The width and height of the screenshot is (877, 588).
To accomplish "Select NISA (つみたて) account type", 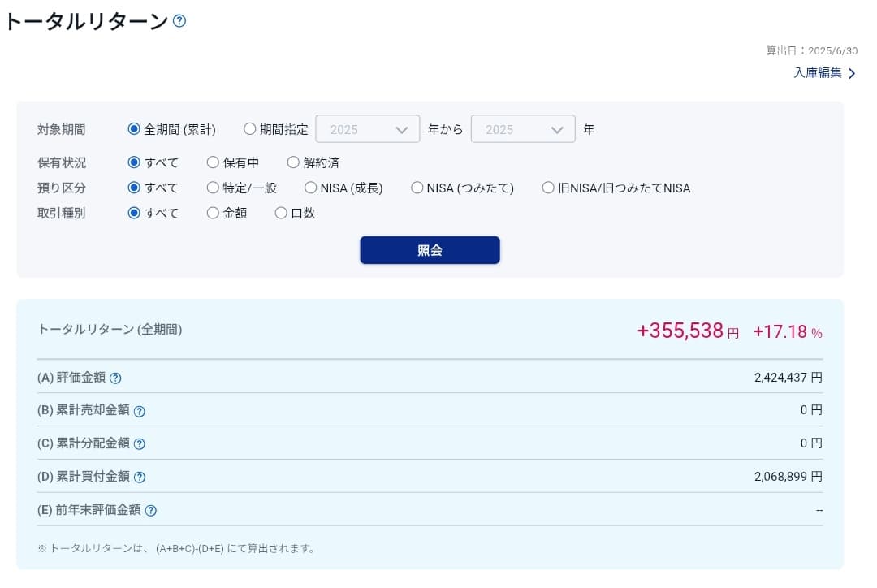I will (417, 188).
